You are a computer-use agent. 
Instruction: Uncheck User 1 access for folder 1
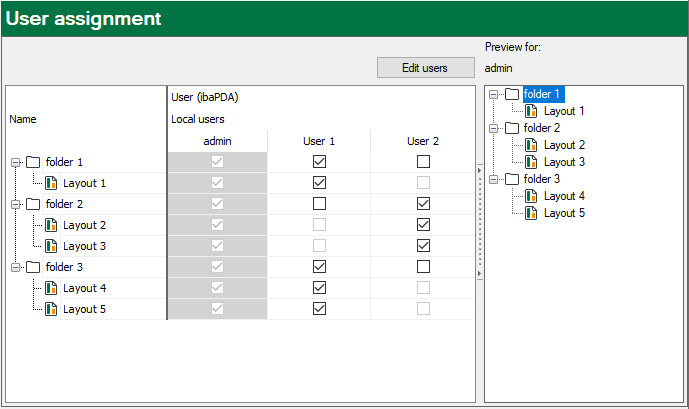click(319, 162)
